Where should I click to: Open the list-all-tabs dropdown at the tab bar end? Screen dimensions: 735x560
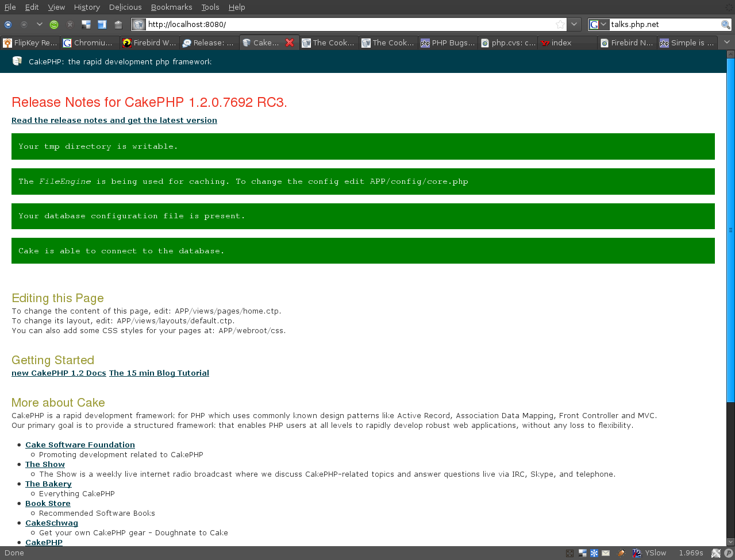(x=727, y=43)
